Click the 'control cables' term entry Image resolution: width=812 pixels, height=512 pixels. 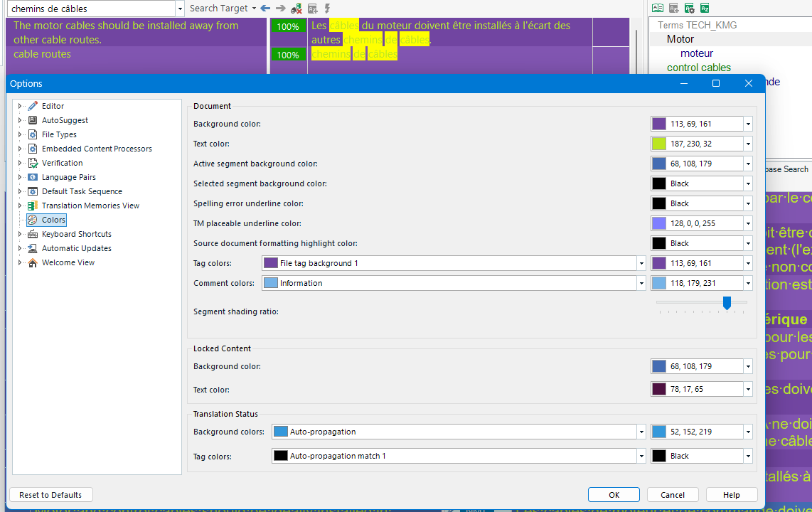(698, 68)
